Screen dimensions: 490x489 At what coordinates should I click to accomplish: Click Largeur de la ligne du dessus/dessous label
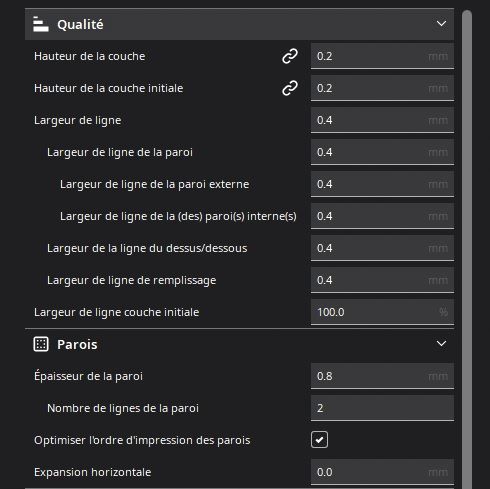point(147,248)
